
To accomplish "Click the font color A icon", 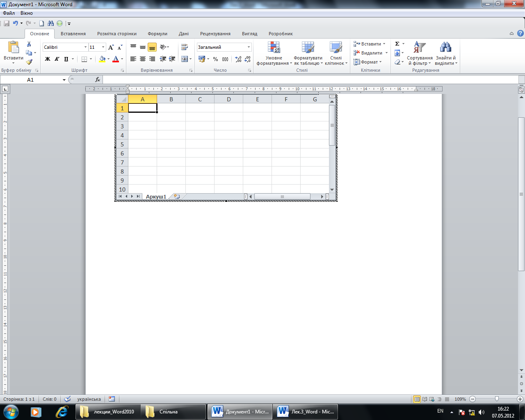I will point(116,59).
